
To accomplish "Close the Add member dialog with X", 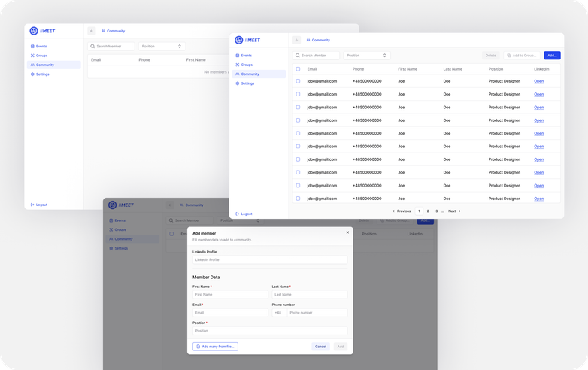I will 347,232.
